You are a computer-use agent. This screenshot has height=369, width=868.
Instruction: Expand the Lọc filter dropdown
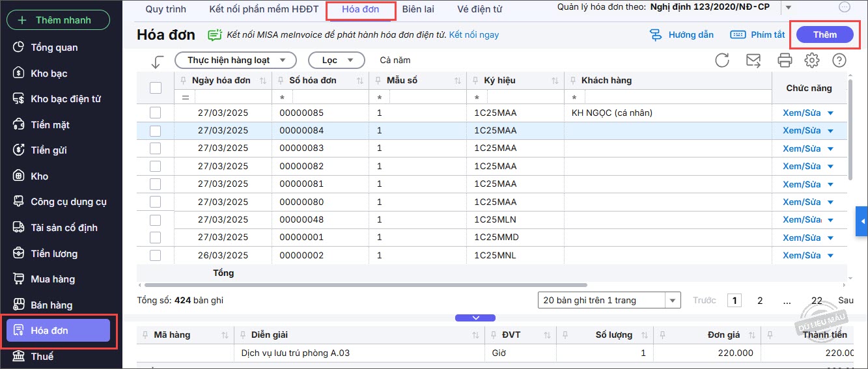[336, 60]
